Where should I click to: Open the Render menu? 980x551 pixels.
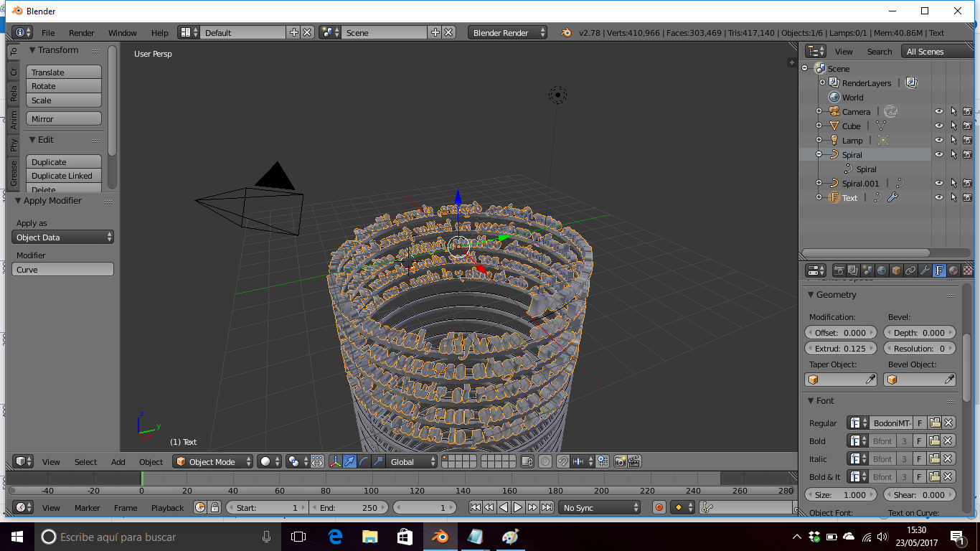coord(82,33)
